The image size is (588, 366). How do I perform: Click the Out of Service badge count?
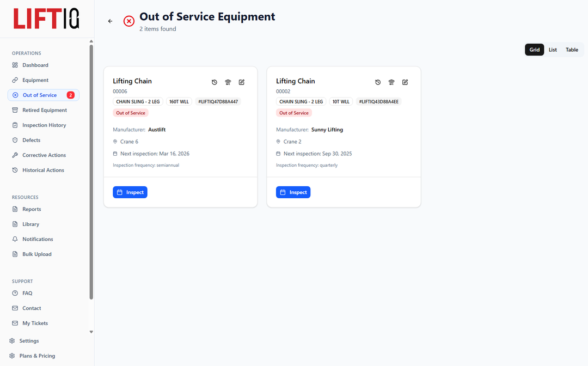(x=71, y=95)
